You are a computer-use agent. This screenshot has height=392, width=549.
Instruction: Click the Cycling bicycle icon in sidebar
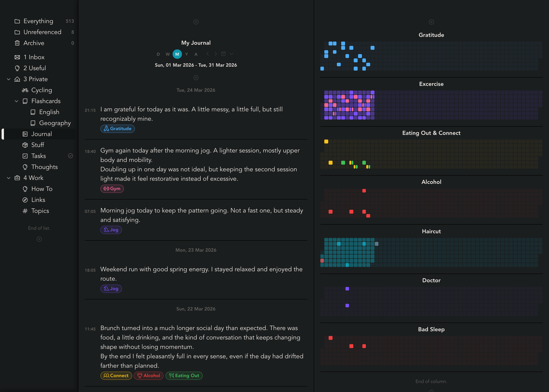click(25, 90)
